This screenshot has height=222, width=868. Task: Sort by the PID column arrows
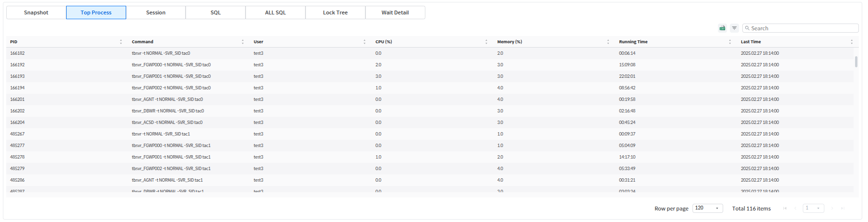pyautogui.click(x=121, y=42)
